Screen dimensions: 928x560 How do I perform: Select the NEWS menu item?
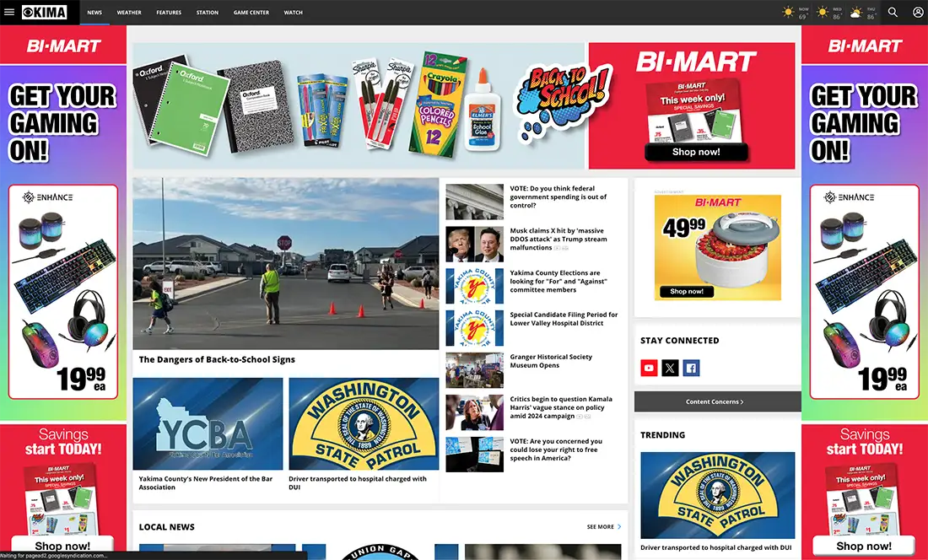[x=94, y=13]
